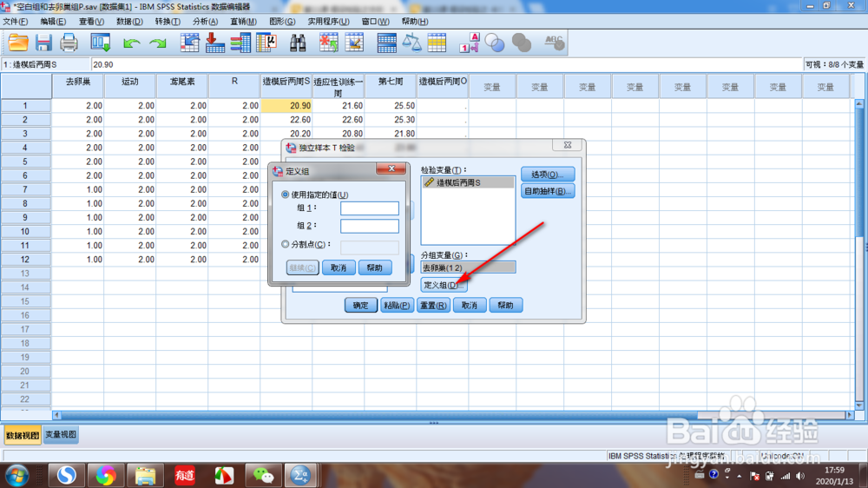Toggle the Value labels toolbar icon
868x488 pixels.
tap(470, 43)
